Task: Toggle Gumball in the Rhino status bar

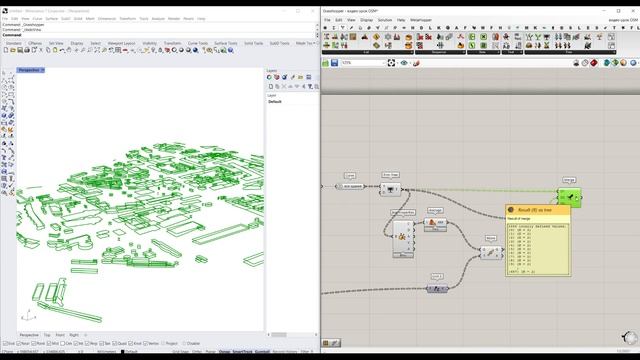Action: pyautogui.click(x=262, y=351)
